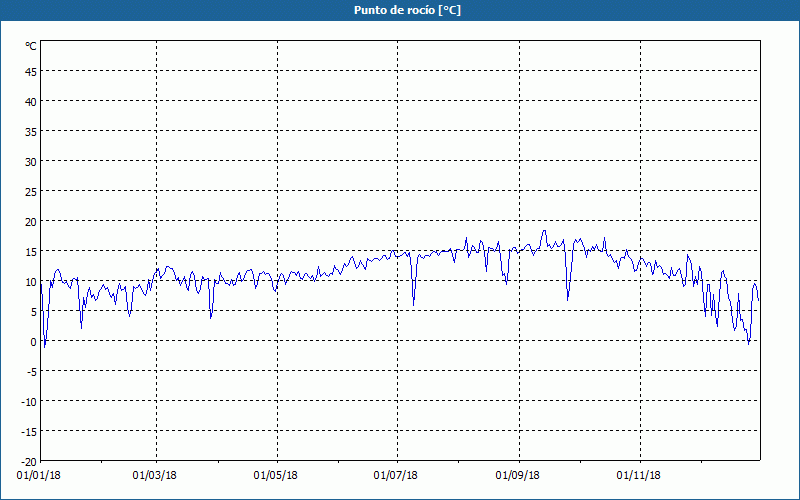Click the 01/01/18 date label
Image resolution: width=800 pixels, height=500 pixels.
38,476
